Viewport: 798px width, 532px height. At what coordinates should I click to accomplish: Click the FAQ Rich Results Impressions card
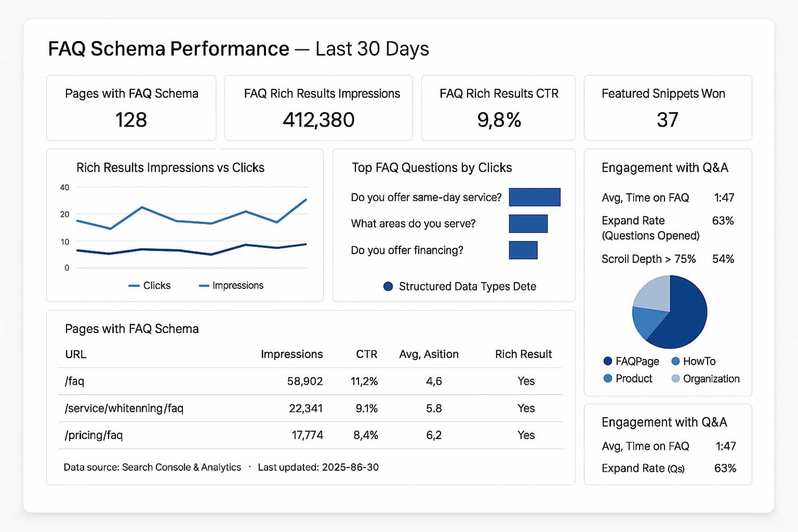click(318, 107)
